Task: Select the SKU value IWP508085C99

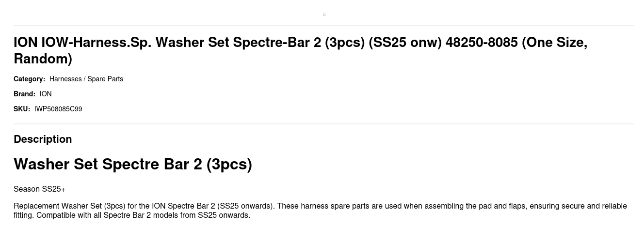Action: click(58, 109)
